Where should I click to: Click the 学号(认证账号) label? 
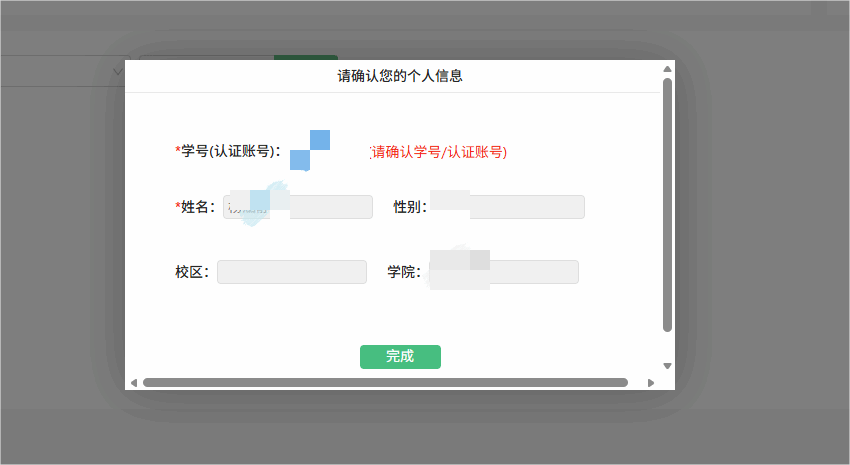(228, 151)
